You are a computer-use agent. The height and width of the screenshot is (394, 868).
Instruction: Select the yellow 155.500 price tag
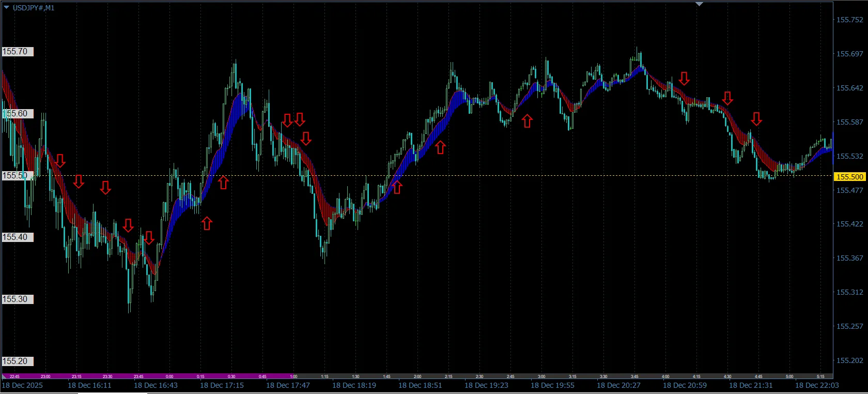click(849, 177)
